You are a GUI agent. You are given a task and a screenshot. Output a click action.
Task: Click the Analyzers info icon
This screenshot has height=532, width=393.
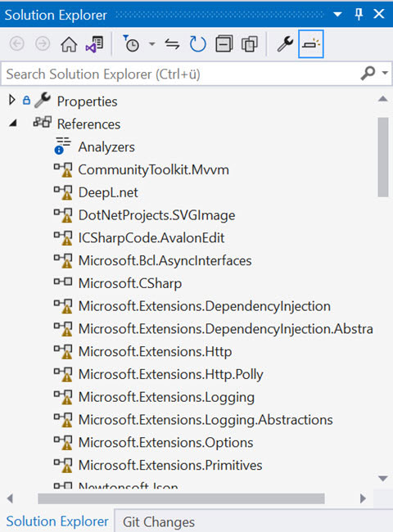tap(59, 150)
